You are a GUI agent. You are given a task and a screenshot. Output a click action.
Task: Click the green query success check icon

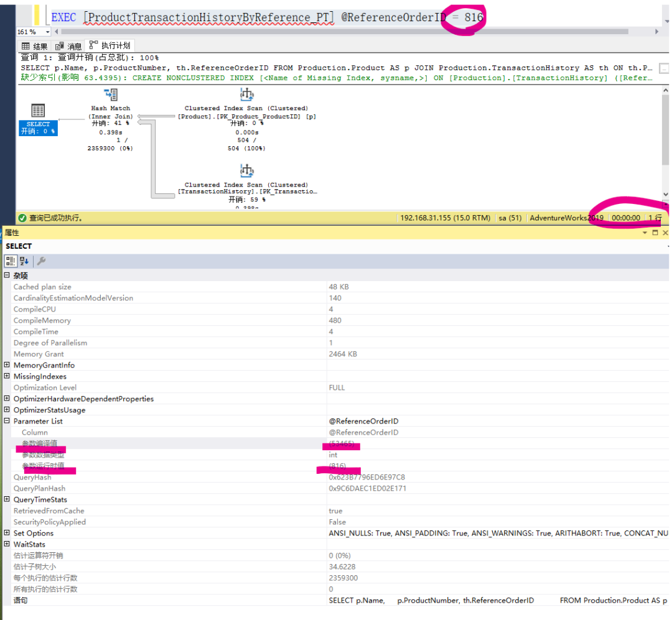tap(22, 218)
